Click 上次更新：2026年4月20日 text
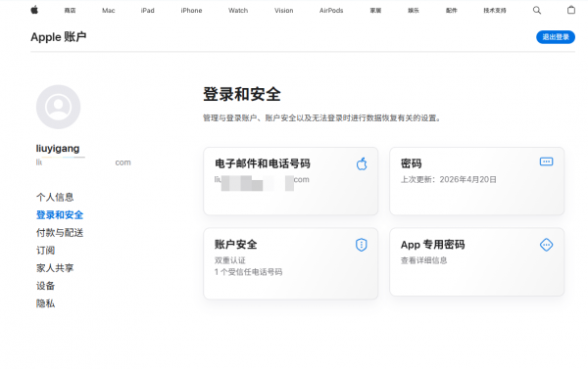Image resolution: width=588 pixels, height=369 pixels. [449, 179]
